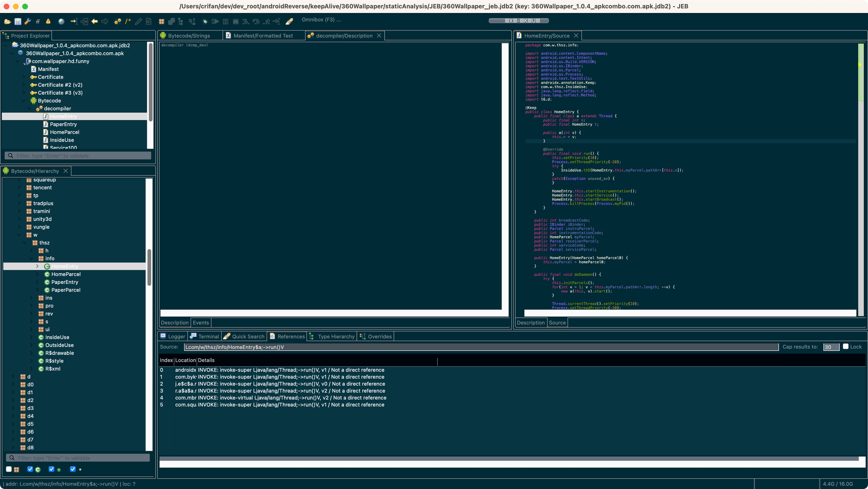Expand the HomeEntry class node in Hierarchy
The width and height of the screenshot is (868, 489).
pyautogui.click(x=37, y=266)
